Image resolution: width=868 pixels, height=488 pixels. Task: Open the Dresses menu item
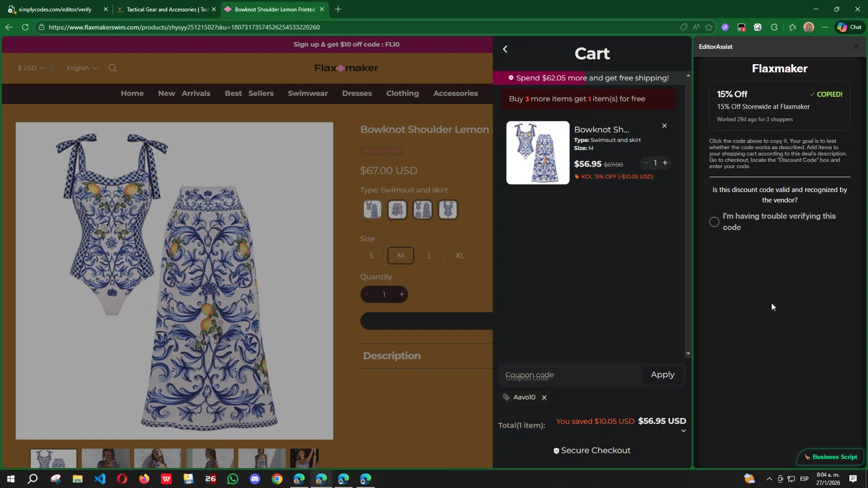(357, 93)
